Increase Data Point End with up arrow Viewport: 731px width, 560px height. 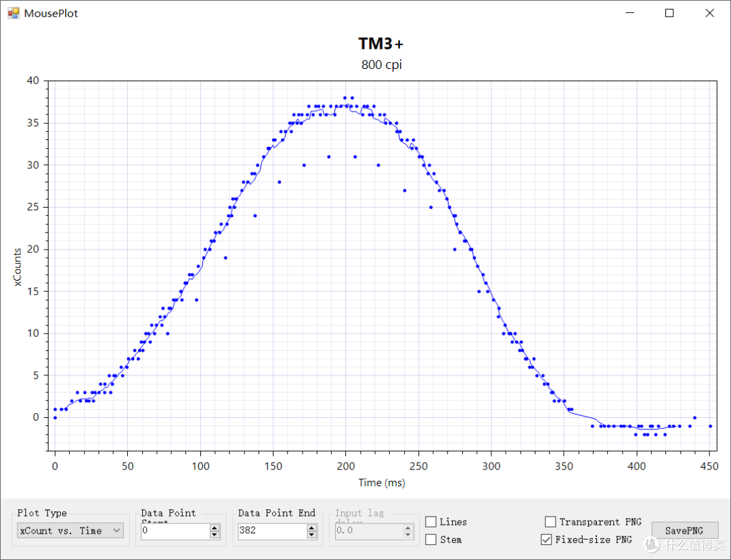312,528
